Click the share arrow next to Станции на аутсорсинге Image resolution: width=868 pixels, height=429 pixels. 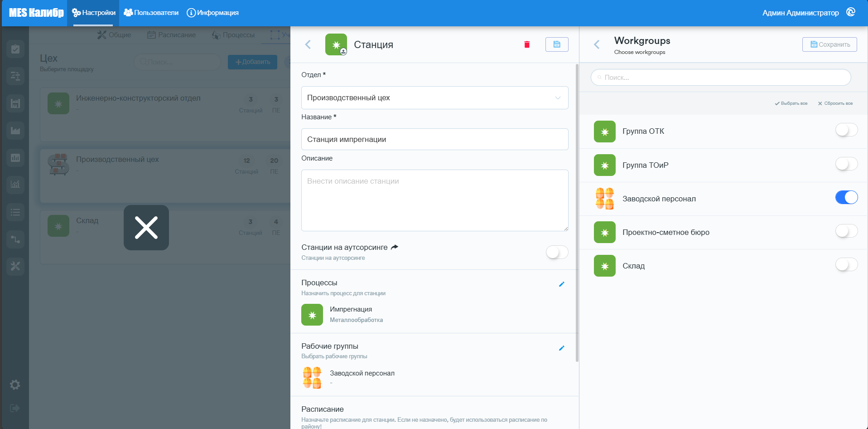coord(395,247)
